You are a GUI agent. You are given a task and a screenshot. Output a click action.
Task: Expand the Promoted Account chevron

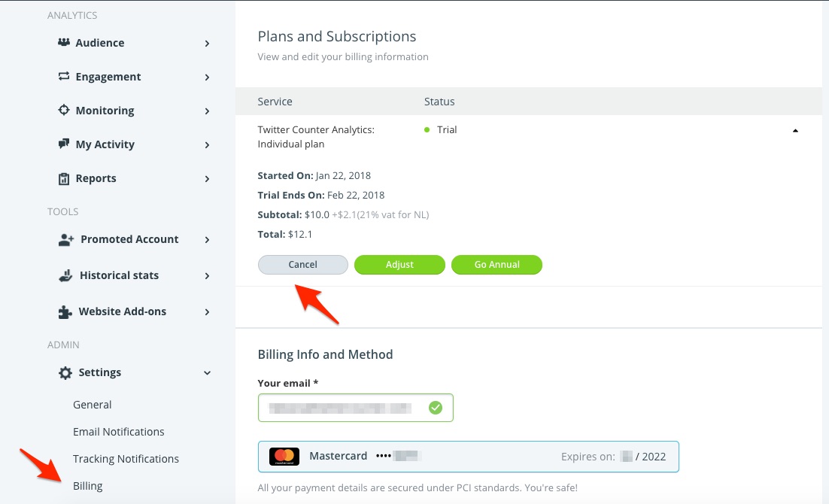coord(208,239)
